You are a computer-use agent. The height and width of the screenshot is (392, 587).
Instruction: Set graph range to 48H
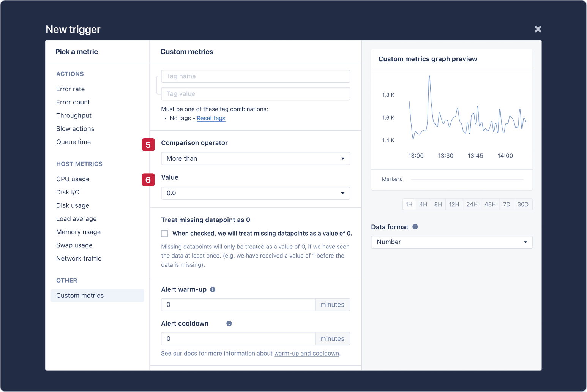coord(490,204)
